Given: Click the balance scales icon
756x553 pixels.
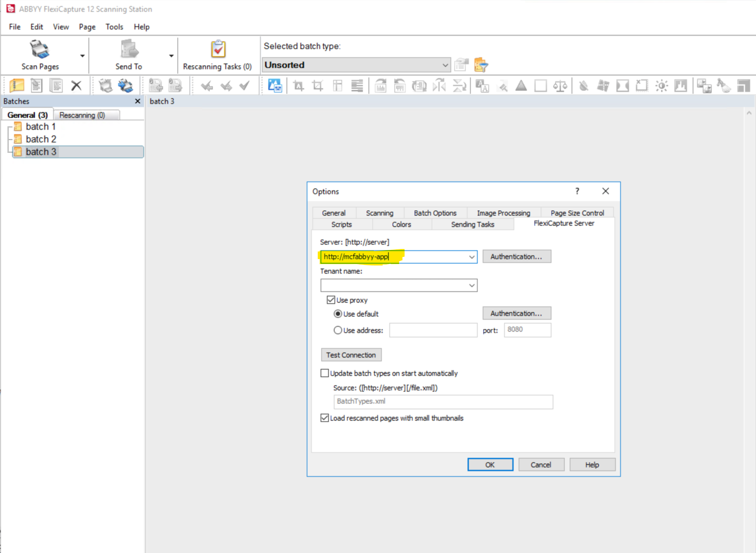Looking at the screenshot, I should tap(560, 86).
